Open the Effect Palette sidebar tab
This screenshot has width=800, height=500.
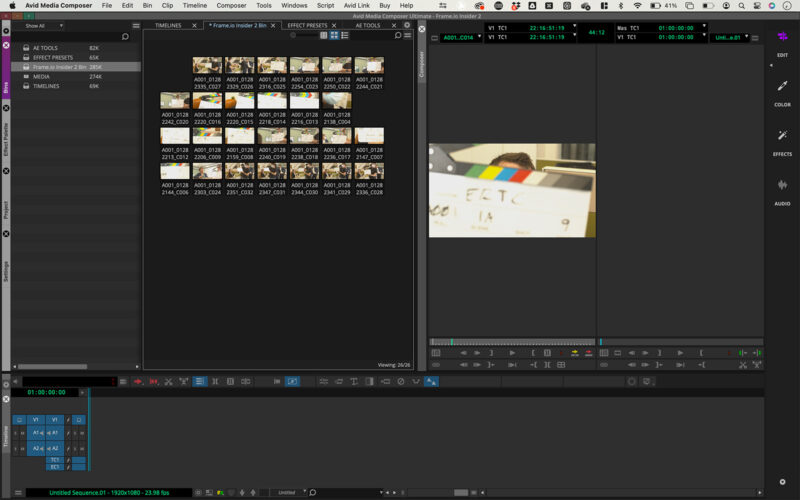[6, 140]
